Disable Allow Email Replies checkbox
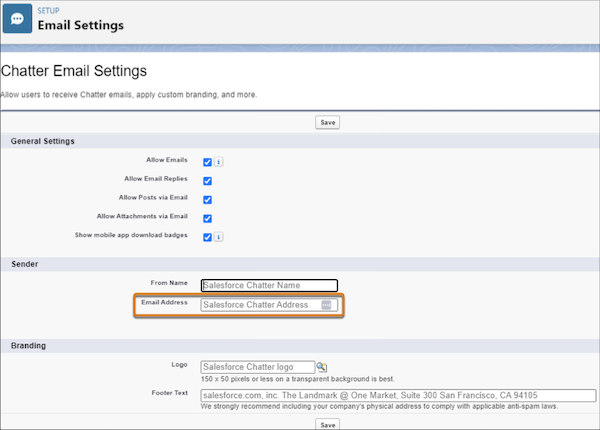This screenshot has width=600, height=430. pos(207,181)
